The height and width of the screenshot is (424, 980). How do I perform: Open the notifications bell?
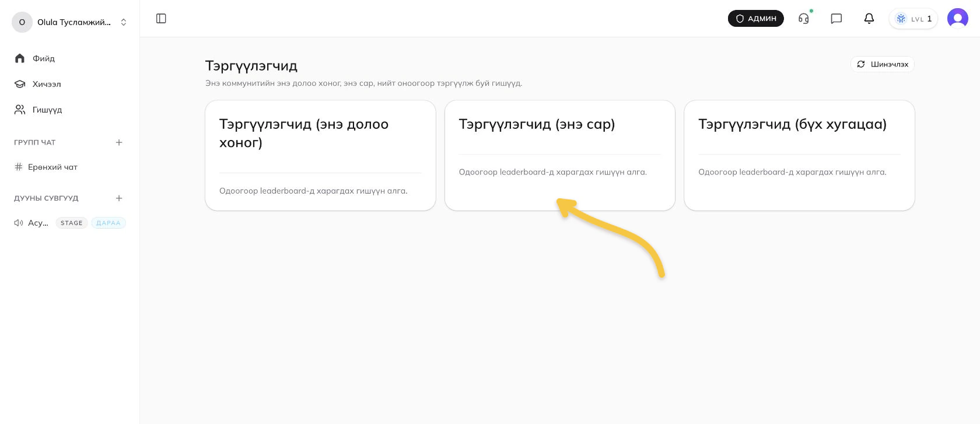[x=869, y=19]
